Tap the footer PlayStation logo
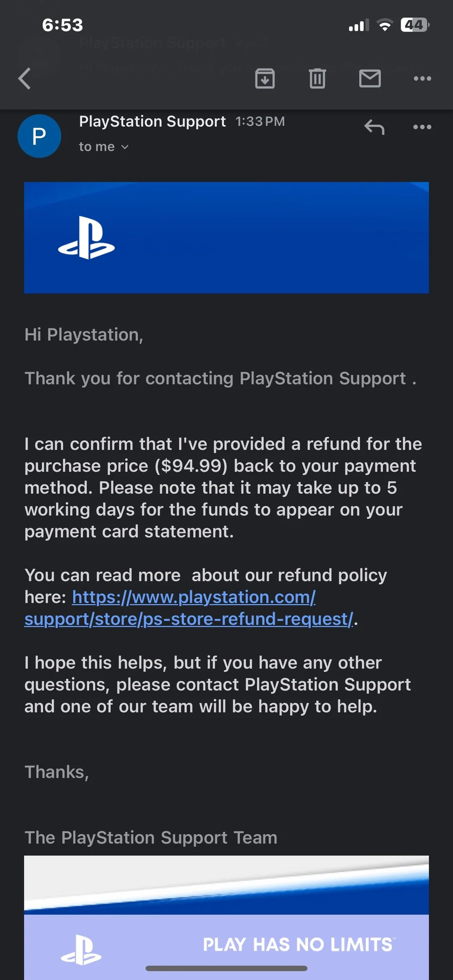 coord(81,950)
